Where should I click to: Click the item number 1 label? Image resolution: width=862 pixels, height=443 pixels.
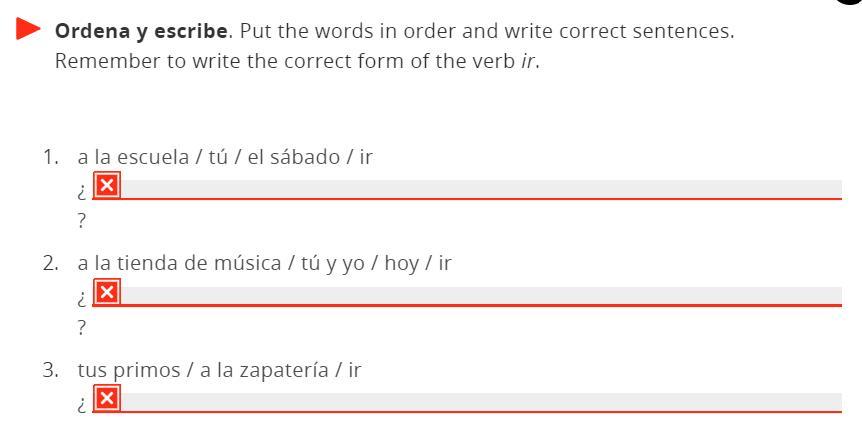coord(50,157)
